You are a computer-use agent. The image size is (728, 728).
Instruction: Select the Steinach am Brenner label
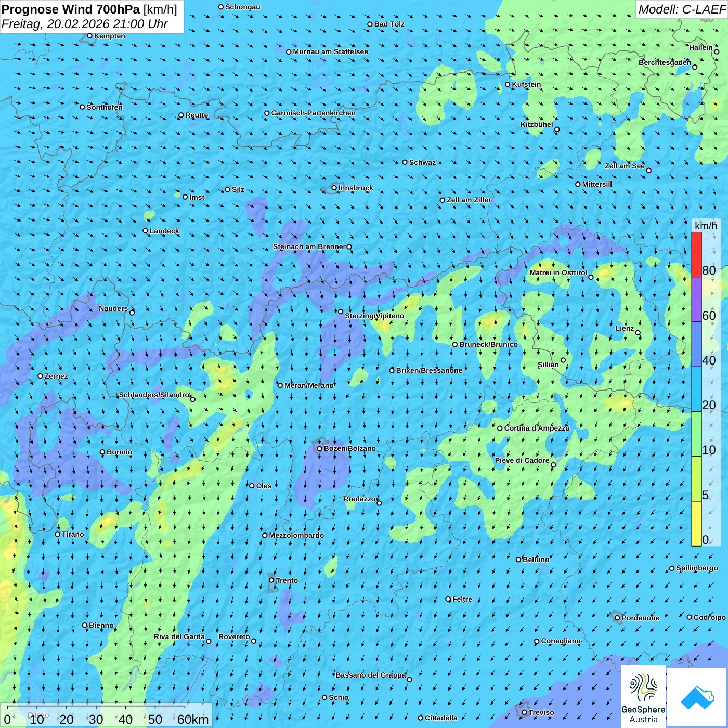309,246
